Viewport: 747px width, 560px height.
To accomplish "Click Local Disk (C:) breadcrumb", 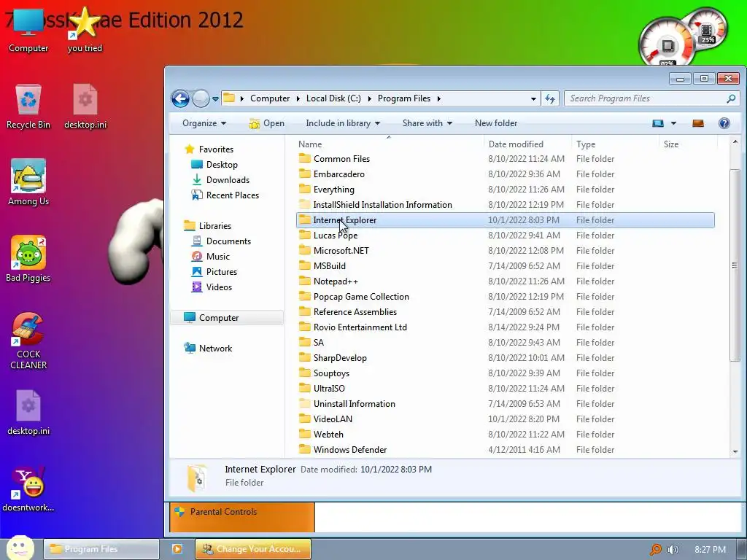I will click(x=333, y=98).
